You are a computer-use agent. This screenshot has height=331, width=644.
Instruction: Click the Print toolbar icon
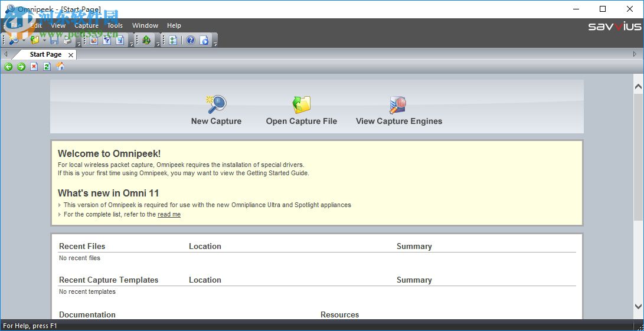67,40
